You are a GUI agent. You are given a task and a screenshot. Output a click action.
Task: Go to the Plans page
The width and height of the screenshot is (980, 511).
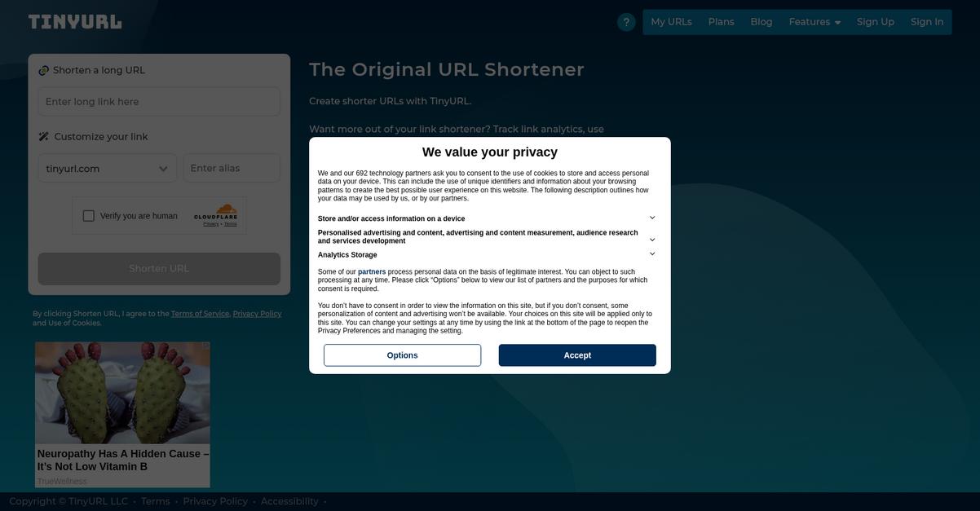tap(721, 22)
